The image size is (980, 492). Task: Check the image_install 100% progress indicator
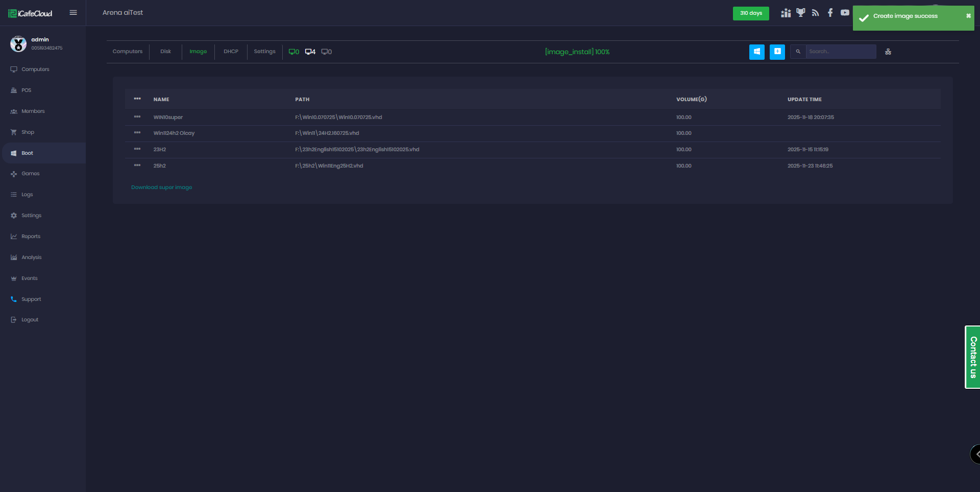tap(577, 51)
